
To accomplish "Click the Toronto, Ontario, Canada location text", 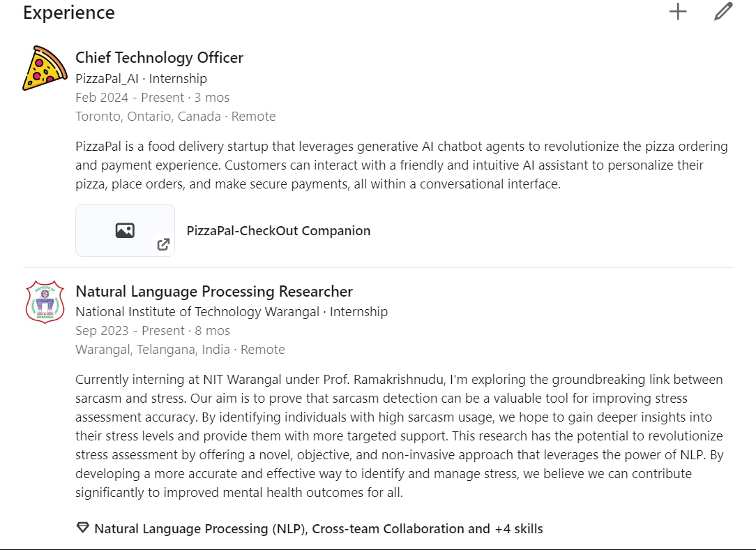I will tap(148, 117).
